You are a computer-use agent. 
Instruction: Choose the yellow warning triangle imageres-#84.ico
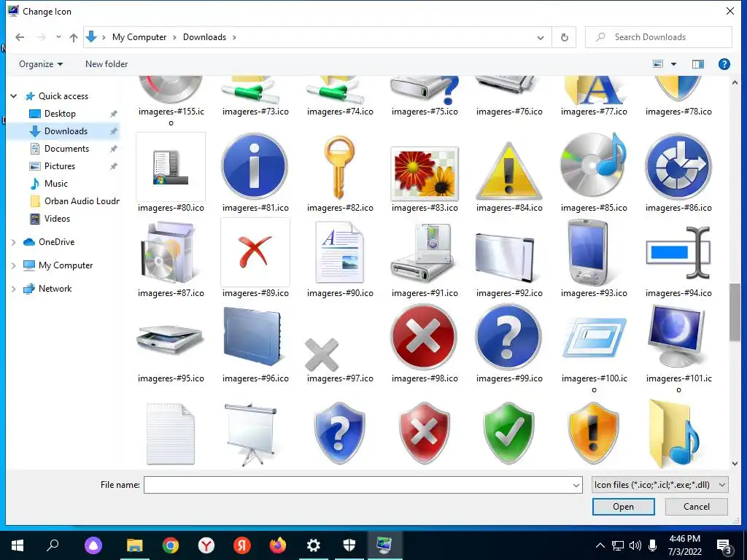pyautogui.click(x=508, y=171)
